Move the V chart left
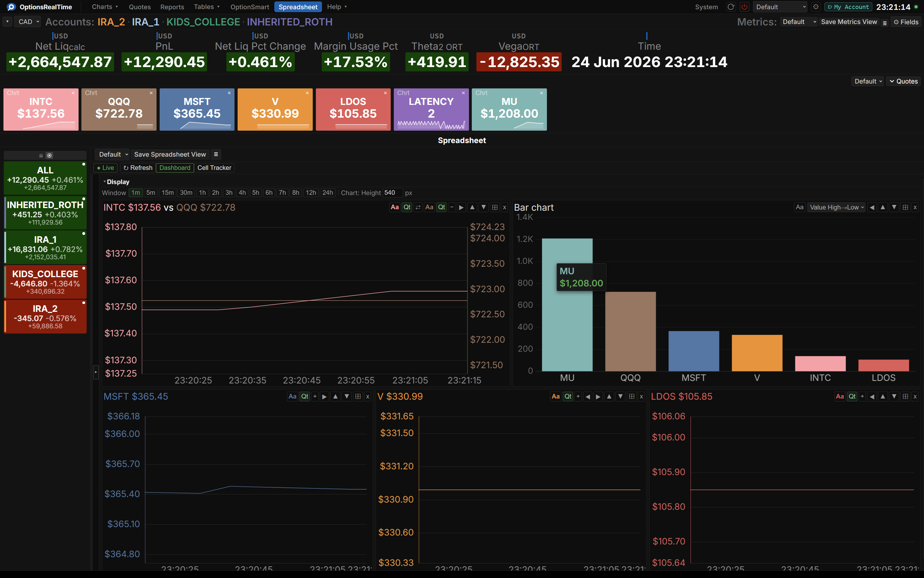Image resolution: width=924 pixels, height=578 pixels. [x=588, y=397]
